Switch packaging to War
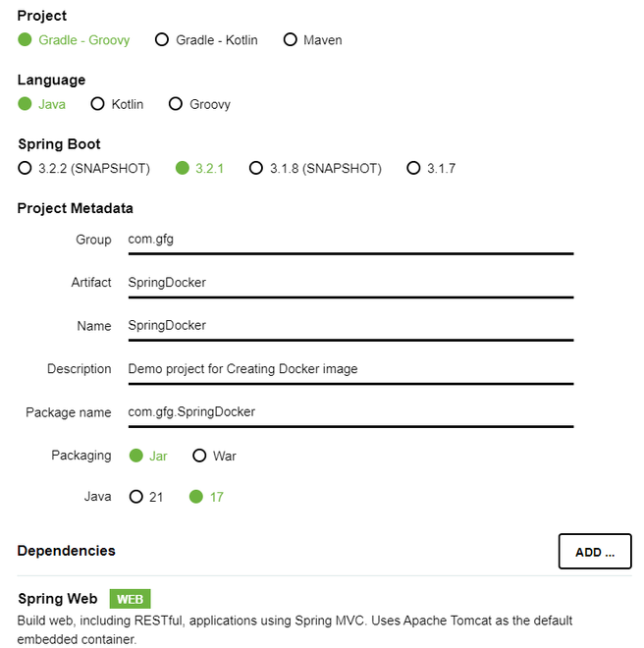This screenshot has height=648, width=644. (x=199, y=456)
